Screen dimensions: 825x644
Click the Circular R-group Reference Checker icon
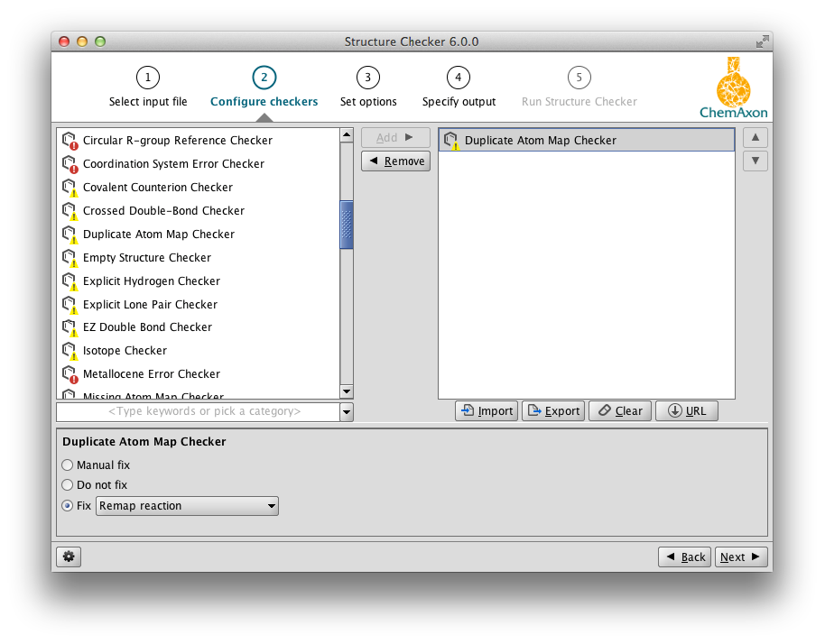70,141
